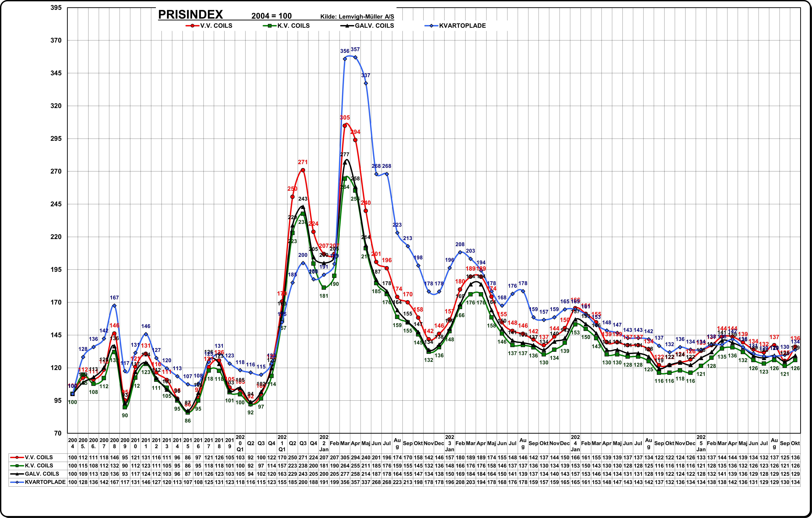
Task: Click the red circle V.V. COILS legend marker
Action: pyautogui.click(x=193, y=26)
